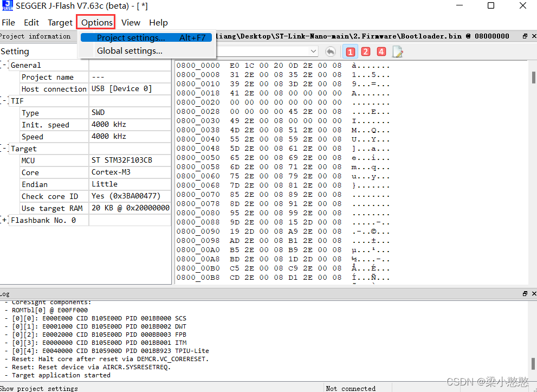Open the Edit menu
The width and height of the screenshot is (537, 392).
pos(31,23)
